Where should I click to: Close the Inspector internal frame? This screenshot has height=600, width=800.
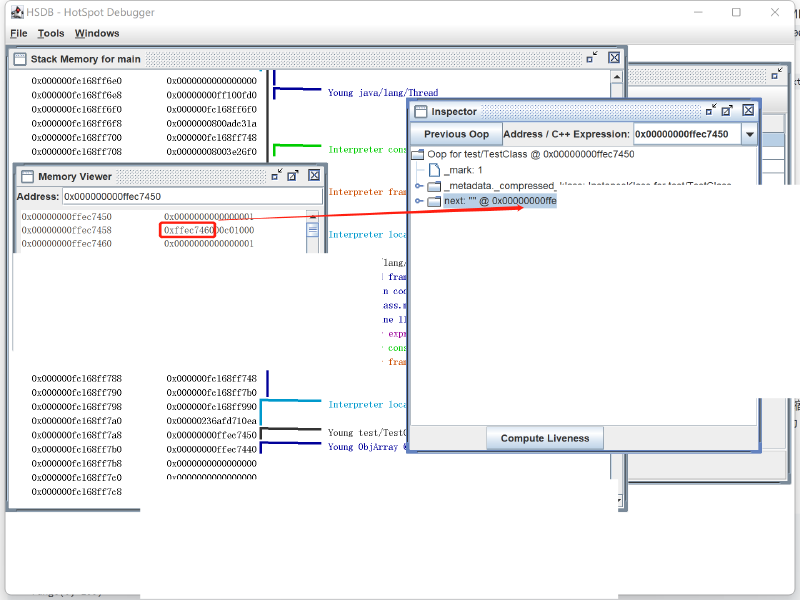click(x=747, y=111)
